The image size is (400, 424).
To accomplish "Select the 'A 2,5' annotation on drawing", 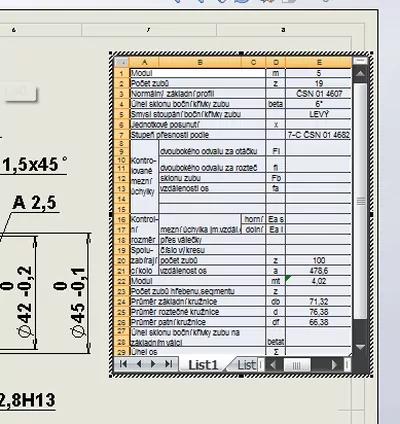I will (x=35, y=203).
